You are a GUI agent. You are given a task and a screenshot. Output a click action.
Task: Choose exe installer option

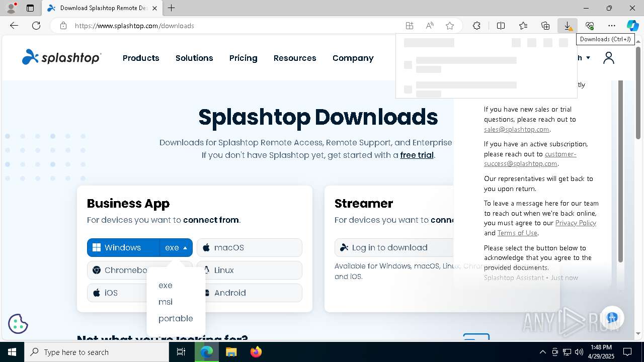[166, 285]
